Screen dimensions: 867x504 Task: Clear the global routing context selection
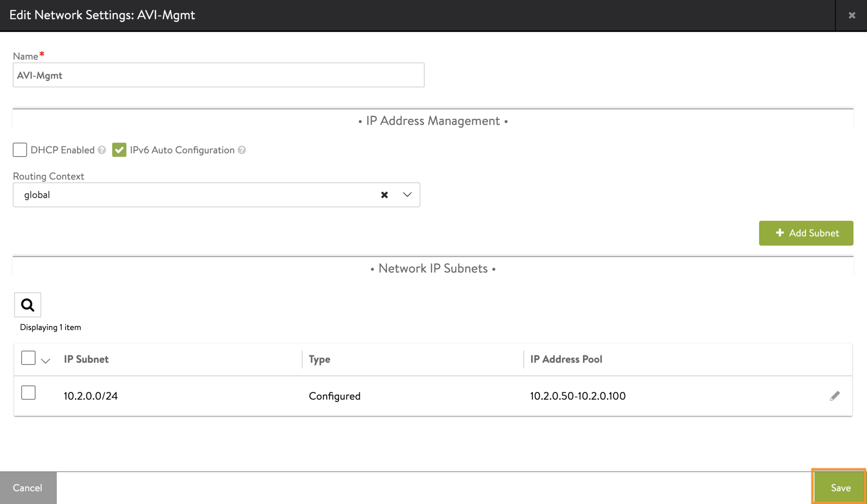click(384, 195)
